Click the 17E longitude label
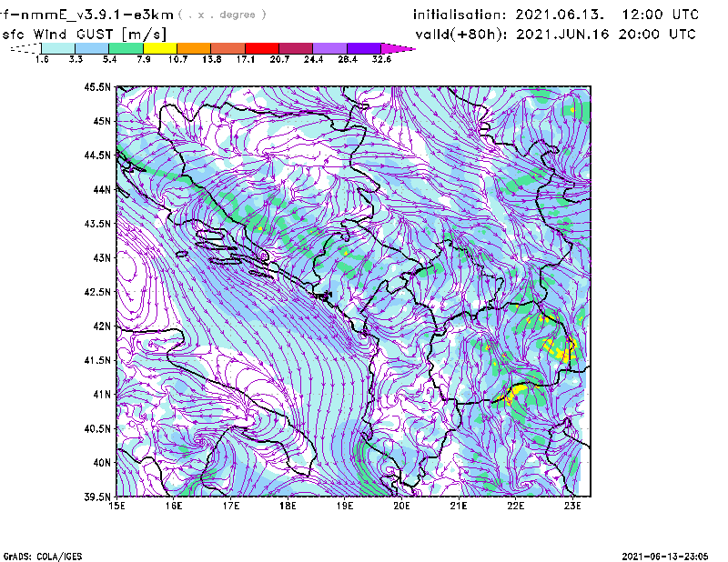The height and width of the screenshot is (562, 728). [231, 506]
